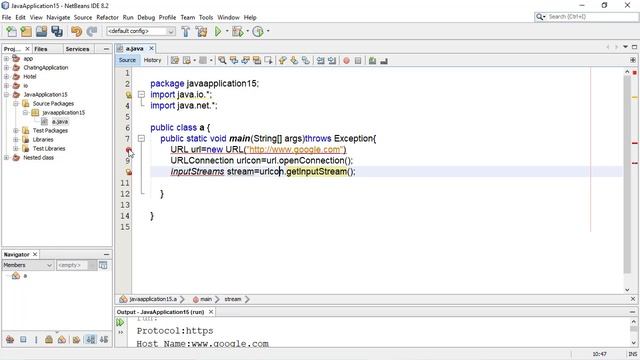The height and width of the screenshot is (360, 640).
Task: Stop macro recording square icon
Action: tap(358, 61)
